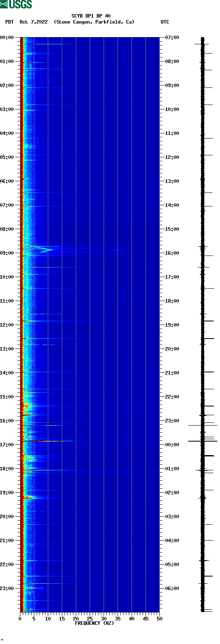220x644 pixels.
Task: Click the frequency axis value 20
Action: (x=76, y=619)
